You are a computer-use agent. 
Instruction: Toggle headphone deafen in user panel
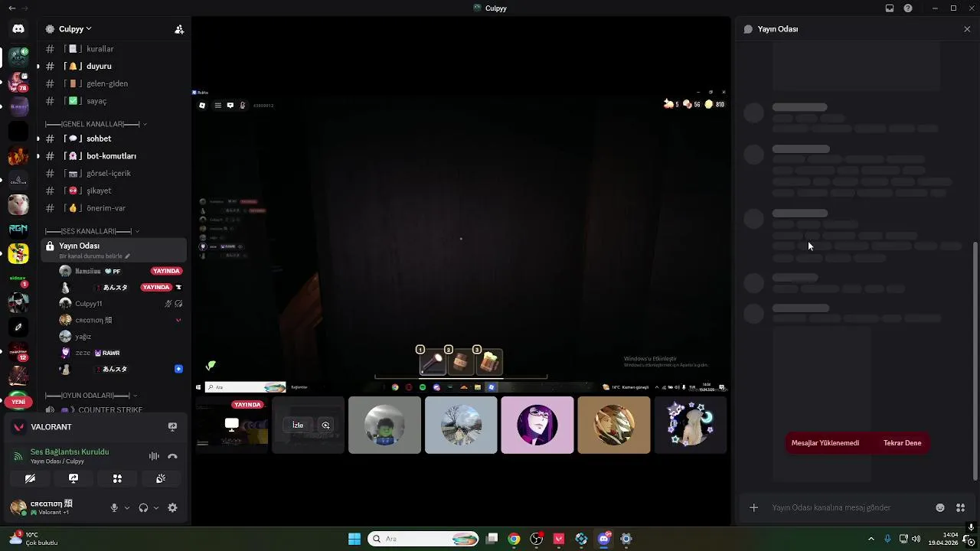pyautogui.click(x=143, y=507)
